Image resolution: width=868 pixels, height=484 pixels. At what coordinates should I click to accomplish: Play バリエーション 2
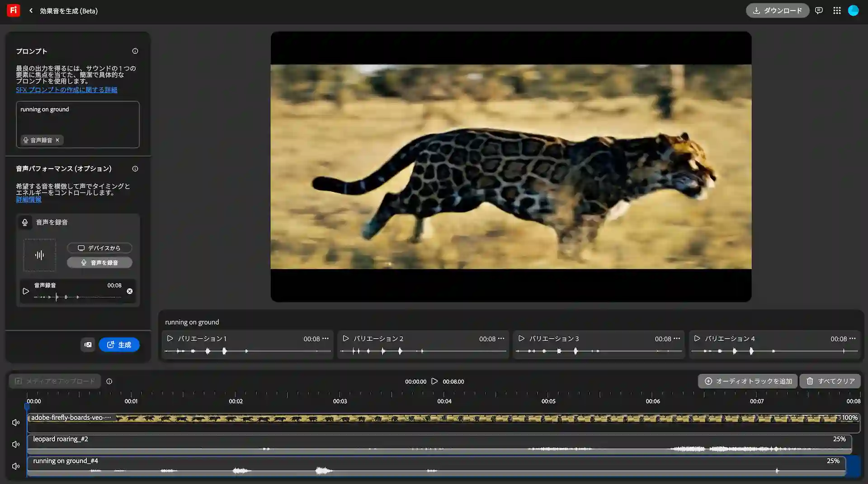pos(346,338)
